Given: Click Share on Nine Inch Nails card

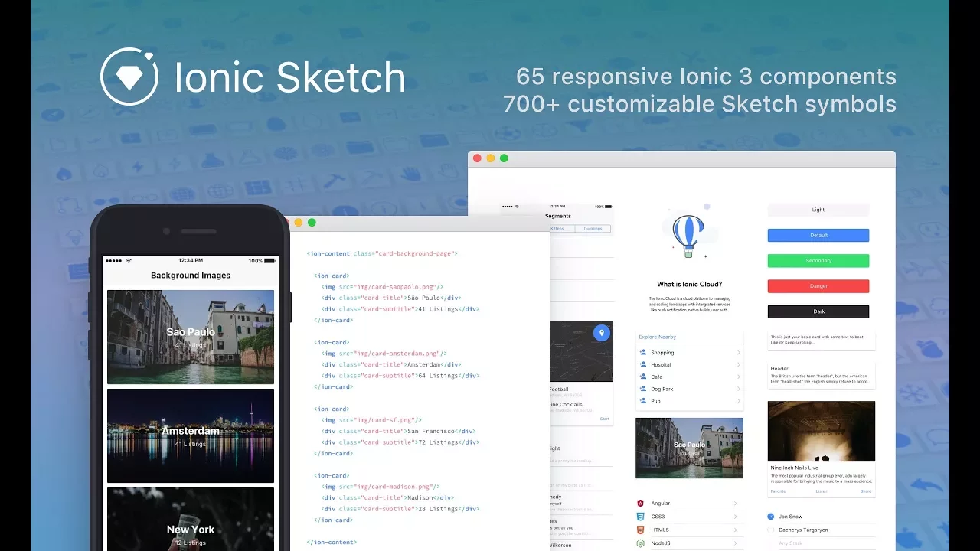Looking at the screenshot, I should click(x=866, y=491).
